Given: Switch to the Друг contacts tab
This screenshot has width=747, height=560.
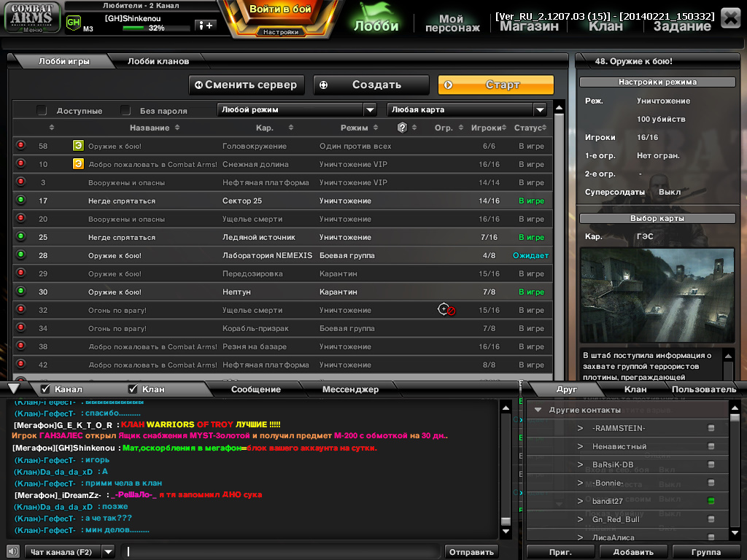Looking at the screenshot, I should pyautogui.click(x=566, y=389).
